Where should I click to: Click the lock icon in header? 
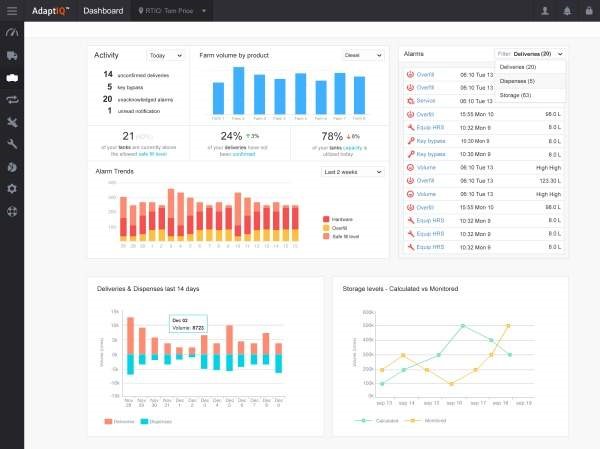(589, 11)
